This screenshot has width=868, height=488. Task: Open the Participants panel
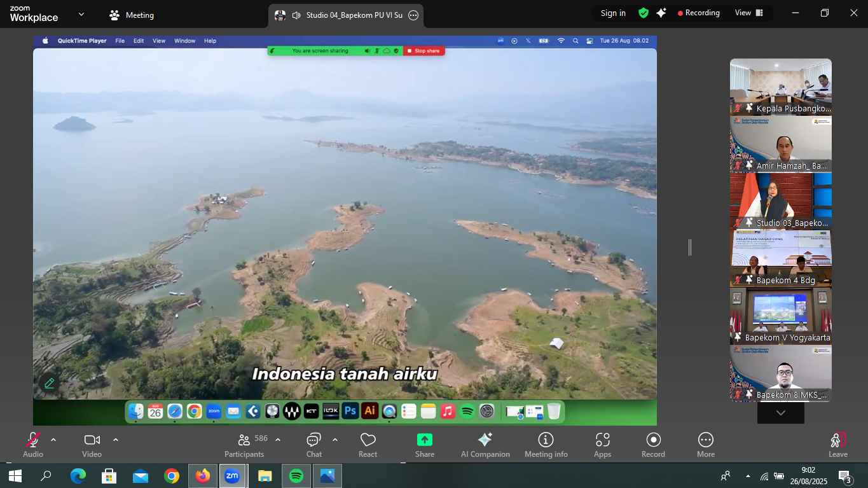pyautogui.click(x=244, y=445)
